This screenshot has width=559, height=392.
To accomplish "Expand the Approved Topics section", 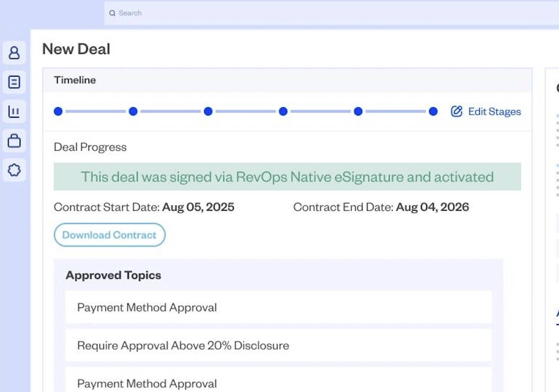I will coord(113,275).
